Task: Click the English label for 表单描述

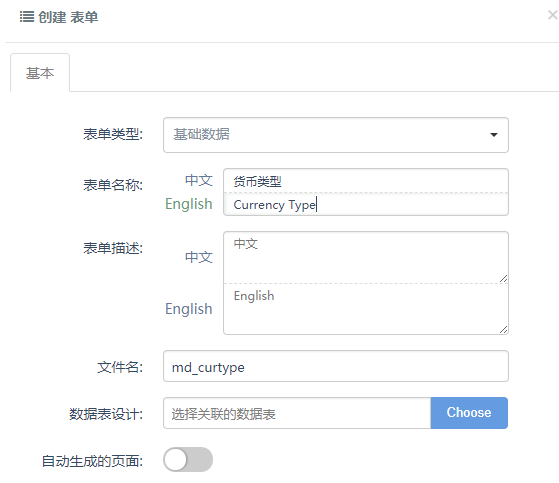Action: 189,309
